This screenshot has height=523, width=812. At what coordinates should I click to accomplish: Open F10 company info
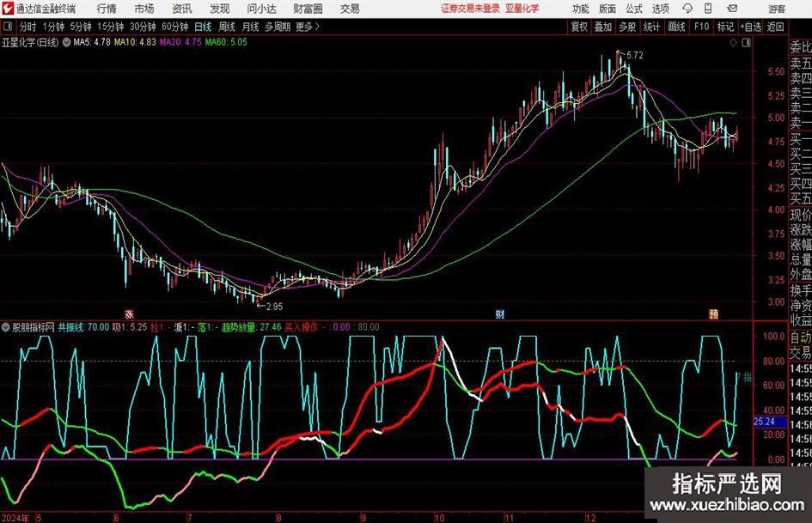click(x=701, y=27)
